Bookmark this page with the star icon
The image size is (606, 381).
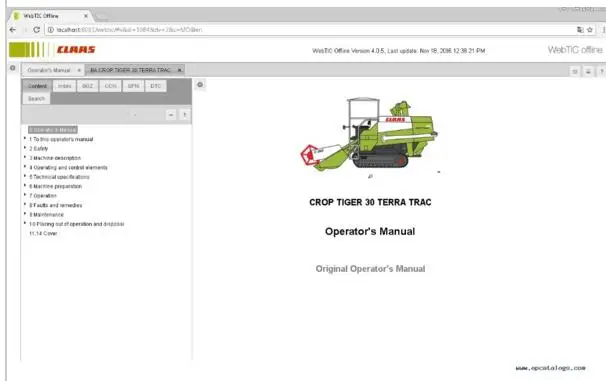(x=590, y=30)
